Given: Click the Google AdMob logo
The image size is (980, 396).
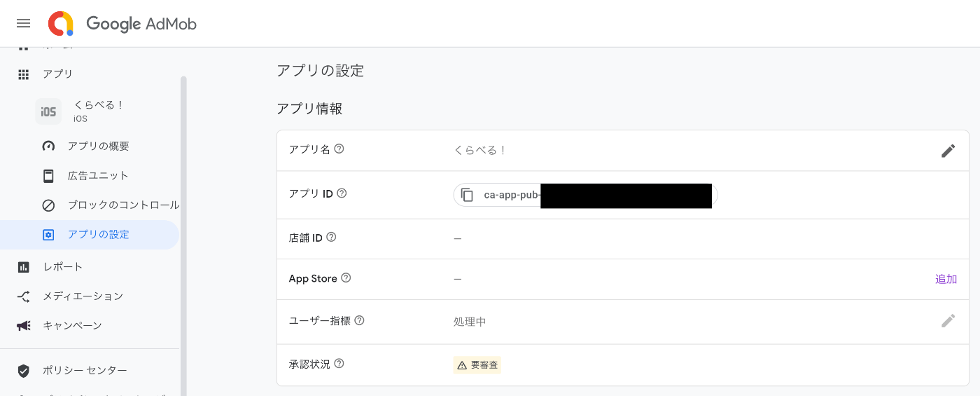Looking at the screenshot, I should (122, 24).
